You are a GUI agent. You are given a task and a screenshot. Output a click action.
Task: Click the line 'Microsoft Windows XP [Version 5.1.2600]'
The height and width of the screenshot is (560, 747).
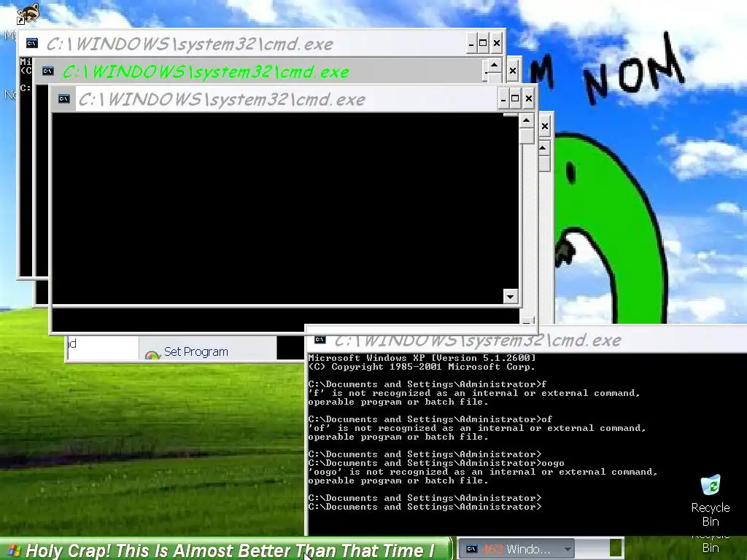[x=422, y=357]
